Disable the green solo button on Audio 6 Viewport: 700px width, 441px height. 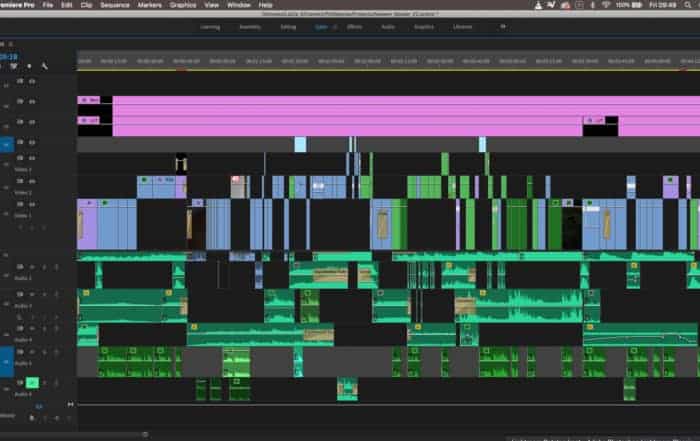click(32, 383)
